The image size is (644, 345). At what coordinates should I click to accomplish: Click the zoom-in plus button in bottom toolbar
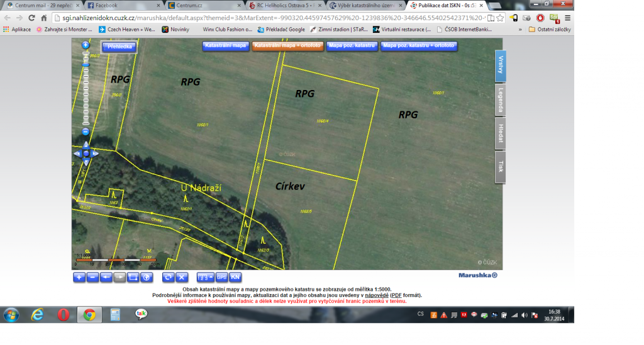[x=79, y=277]
